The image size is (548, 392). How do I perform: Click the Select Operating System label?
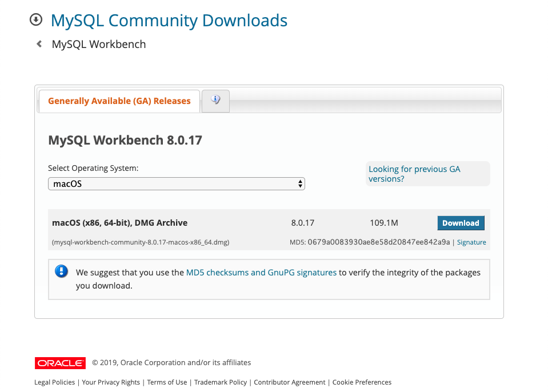tap(93, 168)
